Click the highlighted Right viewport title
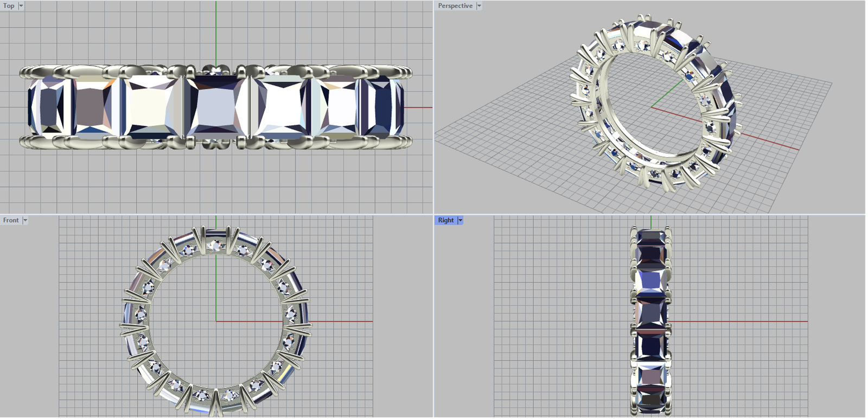Image resolution: width=868 pixels, height=419 pixels. tap(445, 220)
